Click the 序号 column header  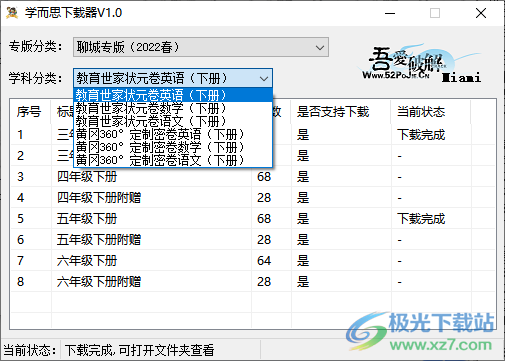point(31,112)
